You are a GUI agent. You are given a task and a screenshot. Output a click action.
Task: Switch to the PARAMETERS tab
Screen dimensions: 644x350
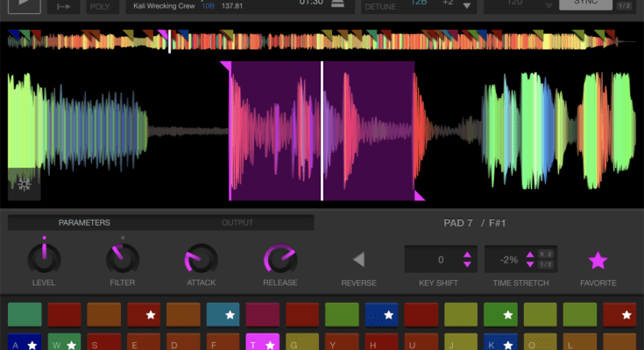[84, 223]
